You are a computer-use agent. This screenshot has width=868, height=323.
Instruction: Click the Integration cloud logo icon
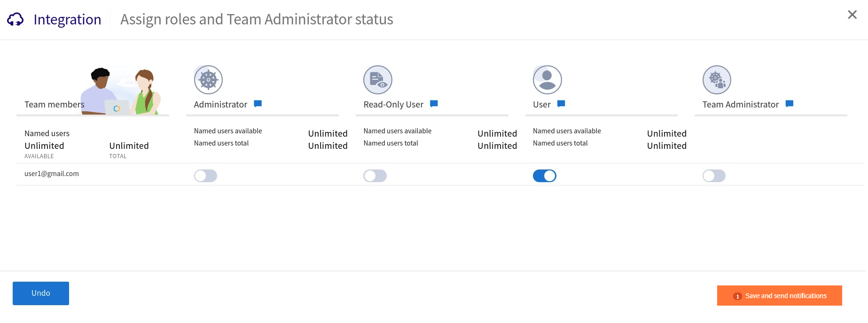[15, 19]
